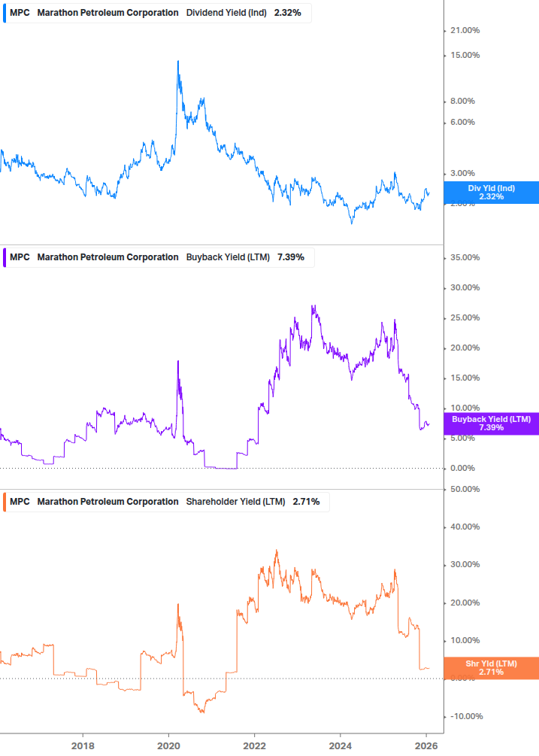Click the 2024 label on the time axis
Screen dimensions: 539x756
341,744
